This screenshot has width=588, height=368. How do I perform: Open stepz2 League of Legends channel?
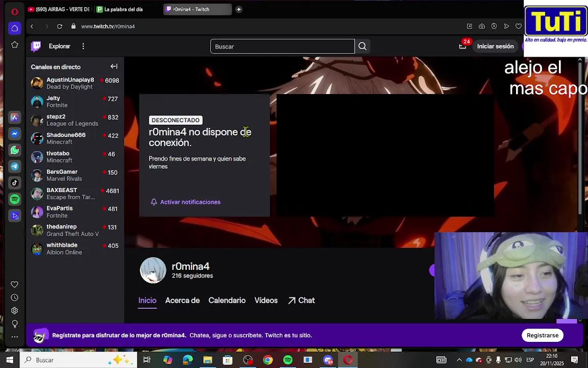tap(75, 120)
